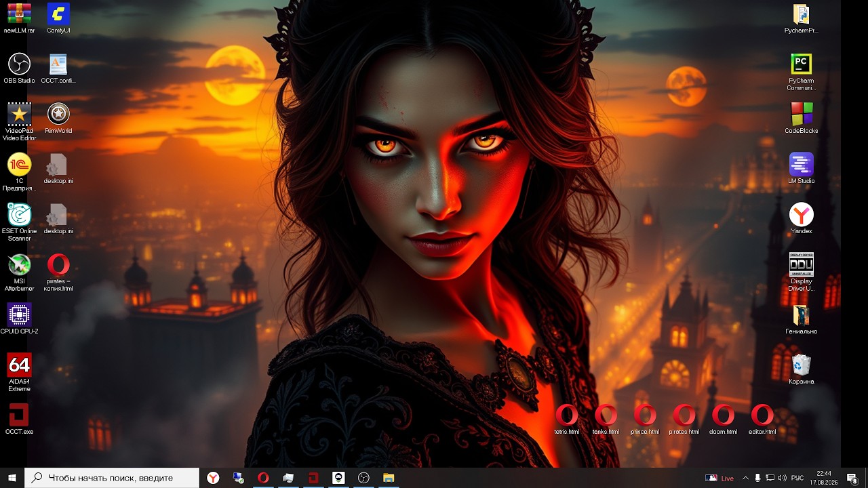Select the LM Studio desktop shortcut

[x=802, y=169]
